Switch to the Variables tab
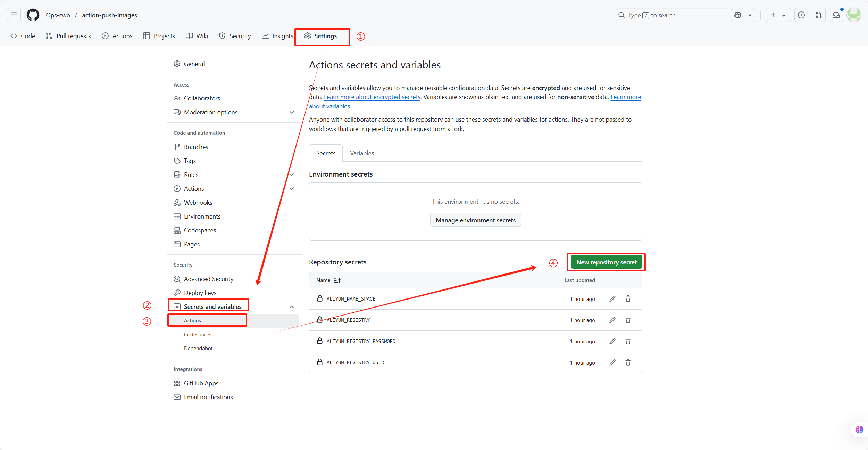Image resolution: width=868 pixels, height=450 pixels. coord(362,153)
